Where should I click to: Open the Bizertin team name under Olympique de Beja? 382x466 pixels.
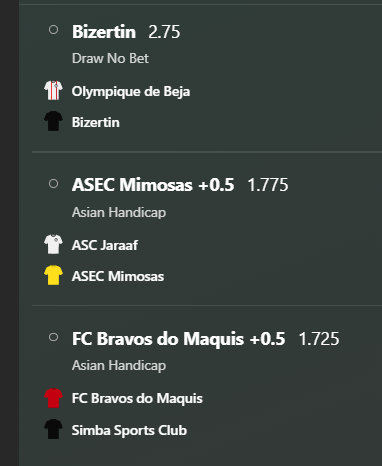[x=96, y=122]
